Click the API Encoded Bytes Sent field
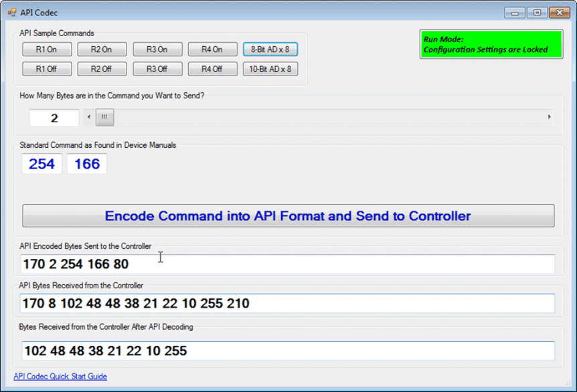 pyautogui.click(x=287, y=264)
